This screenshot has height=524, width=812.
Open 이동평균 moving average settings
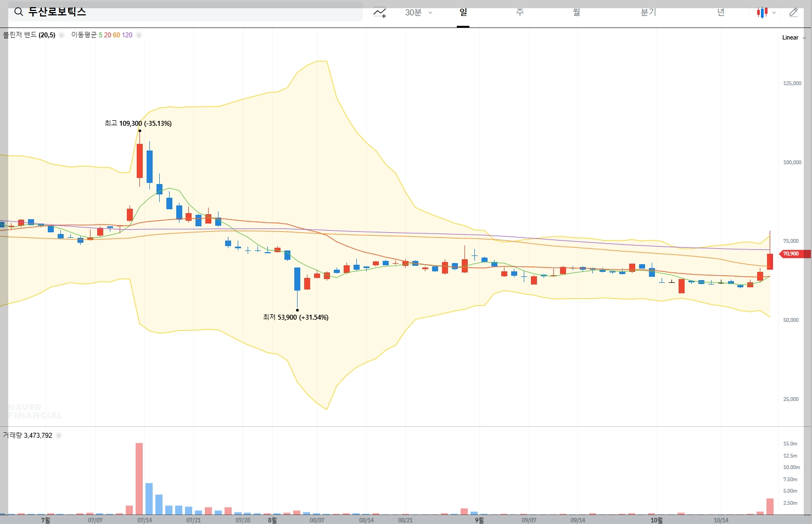(x=83, y=35)
